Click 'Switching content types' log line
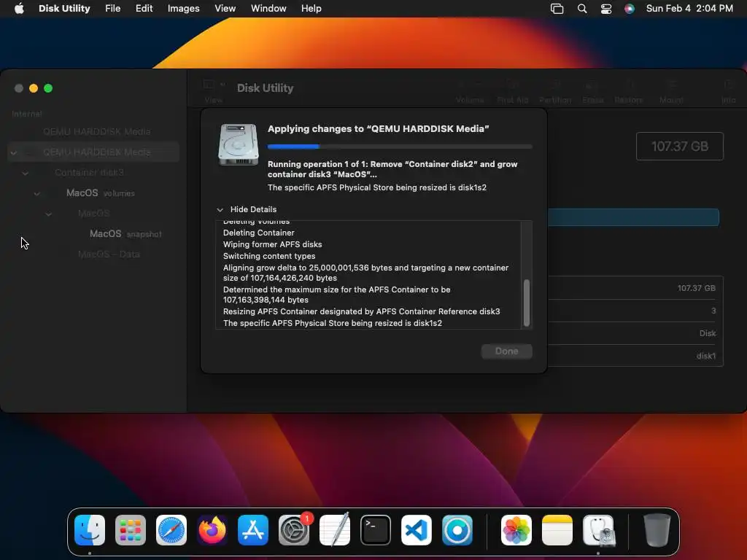Image resolution: width=747 pixels, height=560 pixels. pyautogui.click(x=269, y=256)
